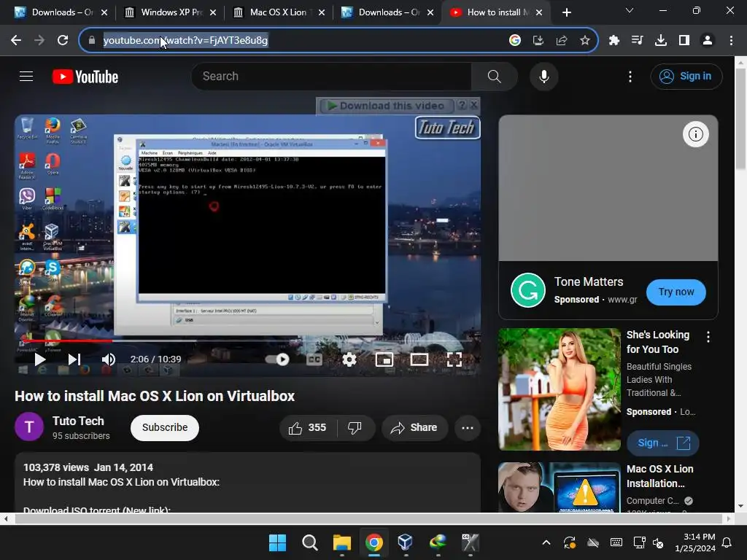Skip to next video
Image resolution: width=747 pixels, height=560 pixels.
pos(74,359)
